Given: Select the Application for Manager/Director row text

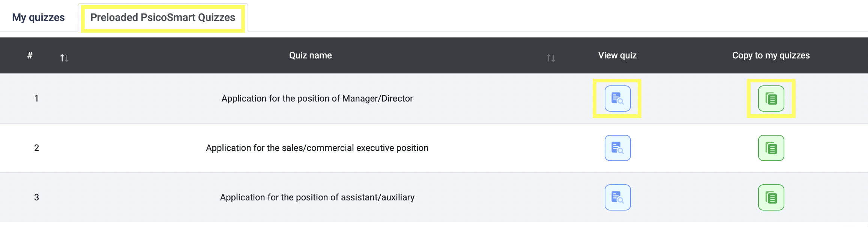Looking at the screenshot, I should pos(317,99).
